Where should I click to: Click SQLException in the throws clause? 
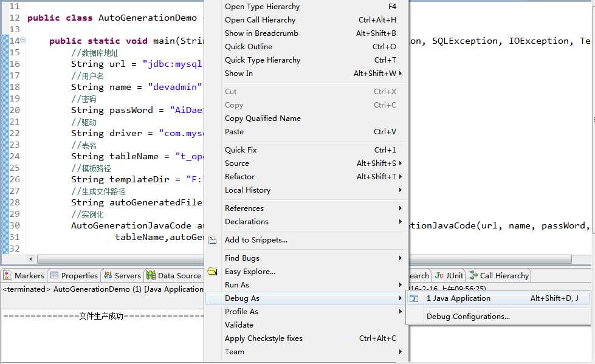click(x=465, y=41)
